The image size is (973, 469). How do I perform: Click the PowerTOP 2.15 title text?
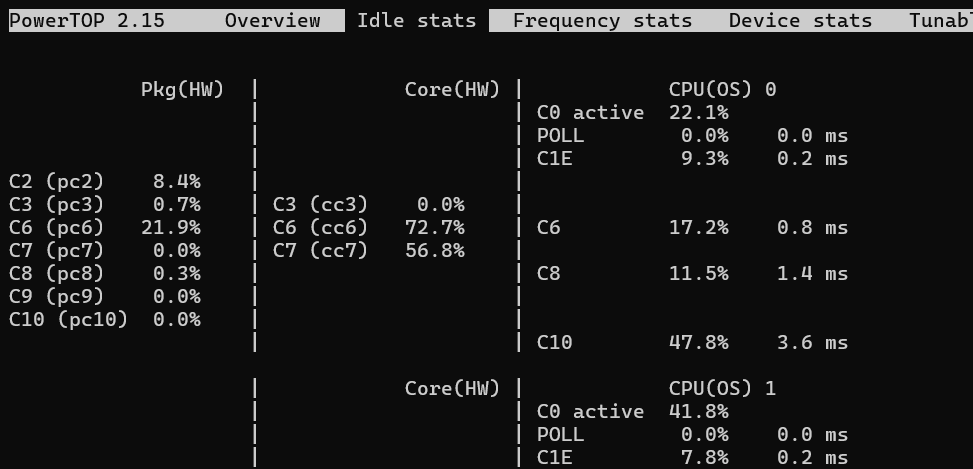coord(87,20)
